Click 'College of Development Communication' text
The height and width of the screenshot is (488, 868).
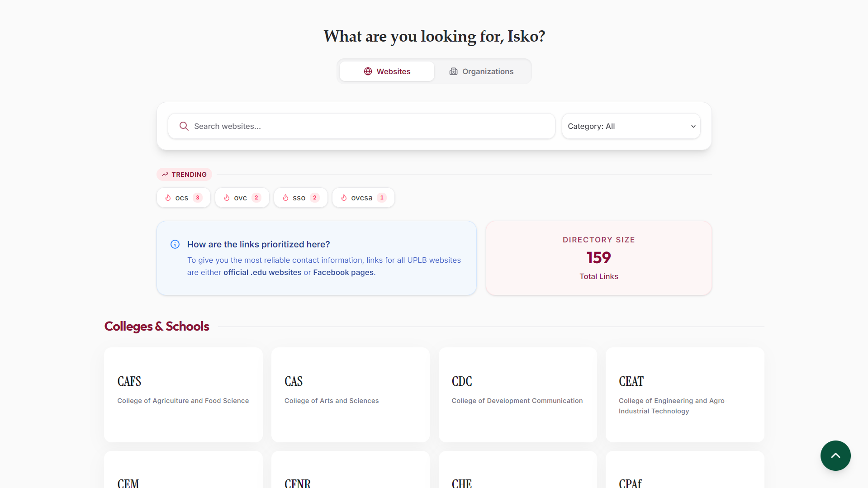click(x=517, y=401)
